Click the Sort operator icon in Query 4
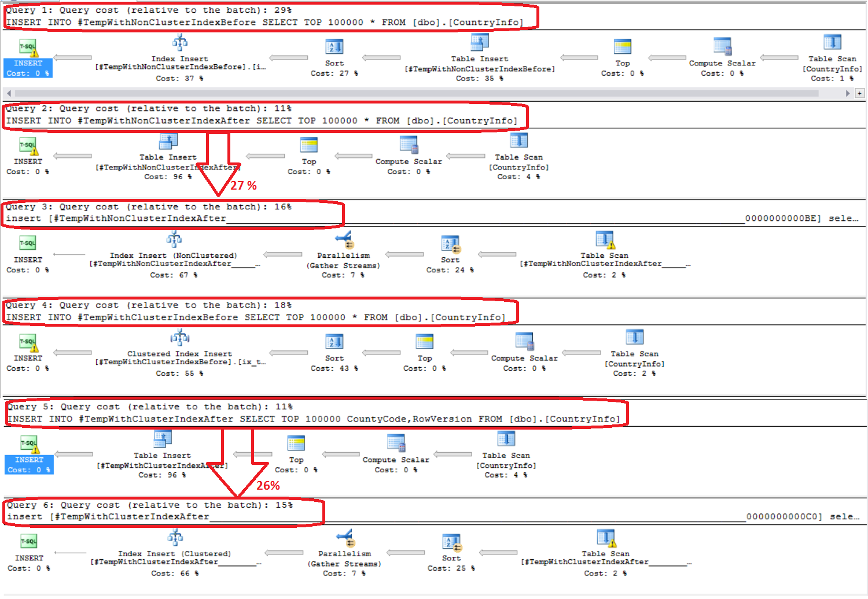868x599 pixels. pyautogui.click(x=334, y=342)
